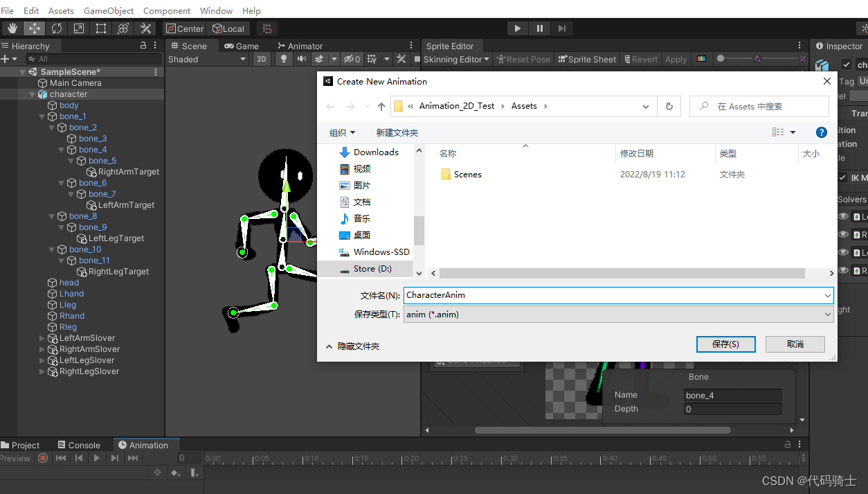This screenshot has width=868, height=494.
Task: Click the Add event icon in Animation
Action: (x=195, y=473)
